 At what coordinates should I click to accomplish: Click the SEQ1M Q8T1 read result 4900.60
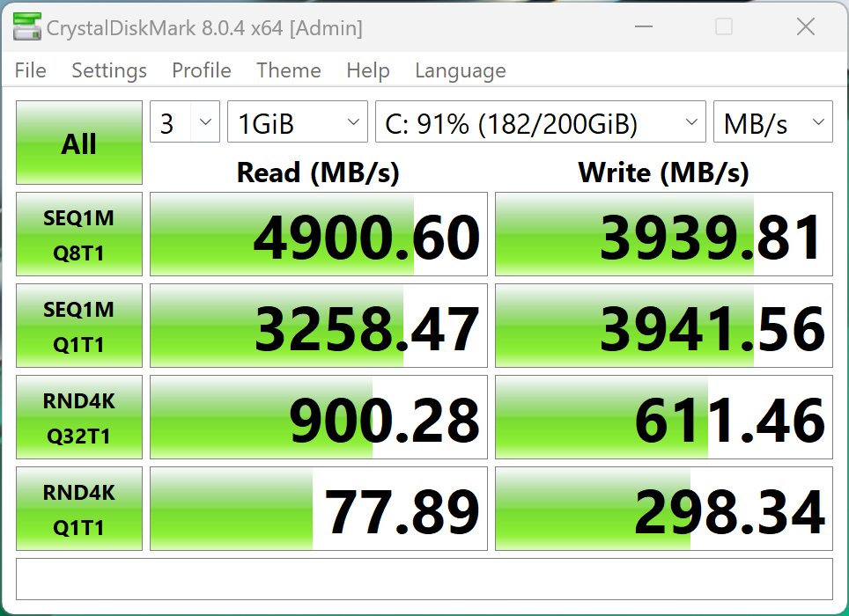click(x=319, y=234)
